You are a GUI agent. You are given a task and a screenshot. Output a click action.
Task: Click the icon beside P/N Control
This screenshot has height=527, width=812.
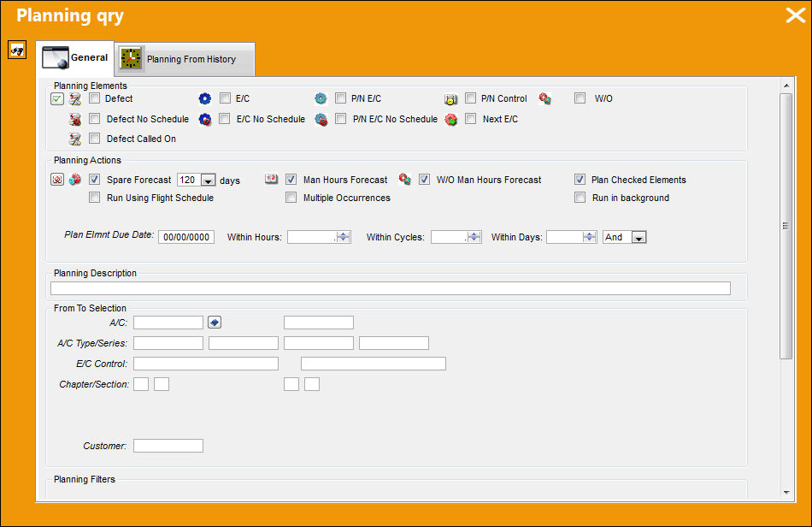(x=451, y=99)
